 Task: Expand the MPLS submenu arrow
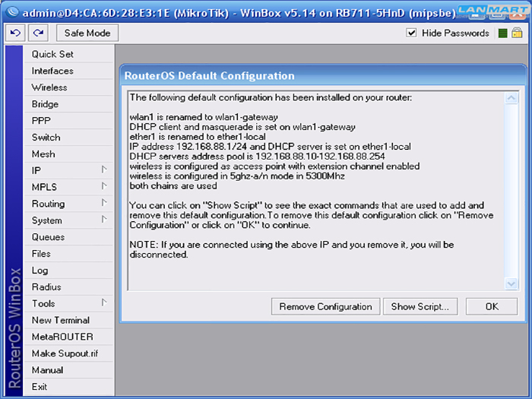[x=104, y=186]
